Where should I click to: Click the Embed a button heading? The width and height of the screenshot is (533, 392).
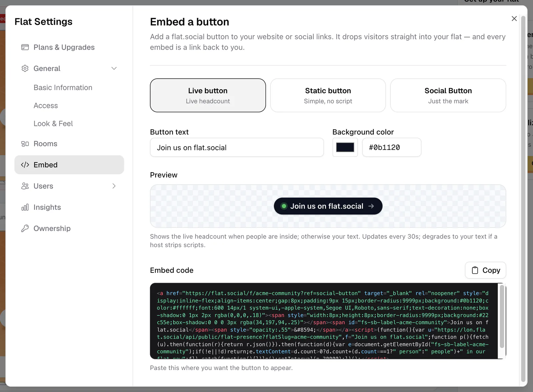tap(190, 22)
